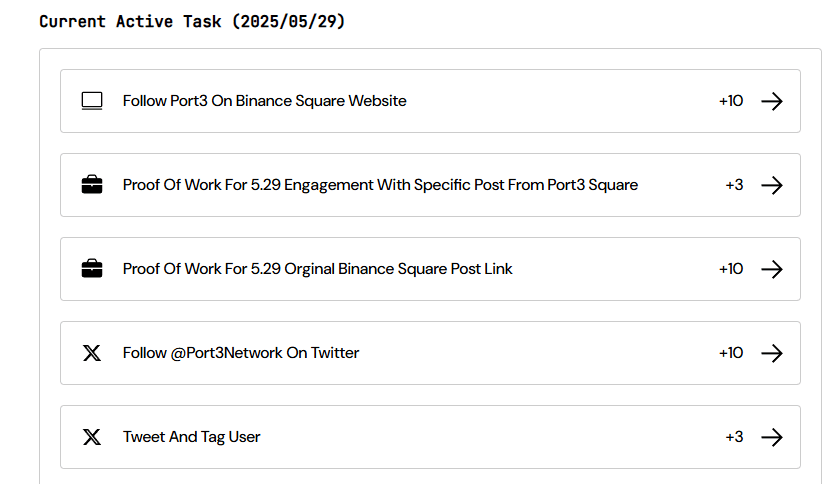Select Tweet And Tag User task text
The width and height of the screenshot is (832, 484).
point(191,437)
